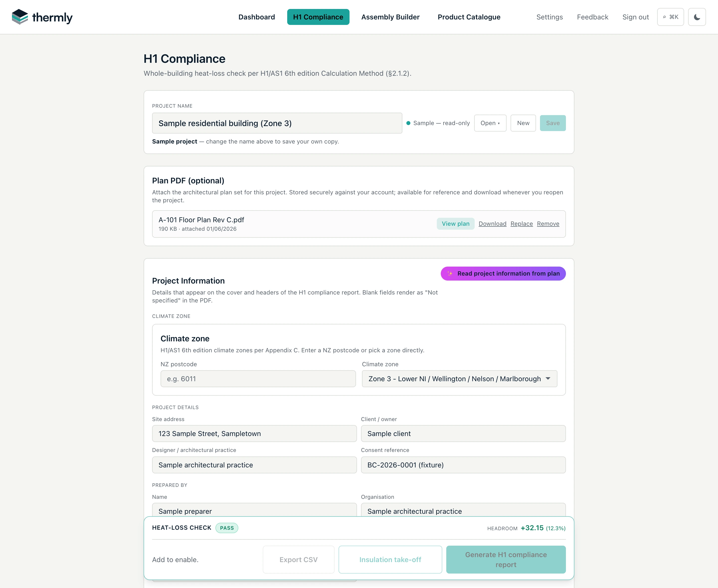Click the 'Plan PDF (optional)' heading
The height and width of the screenshot is (588, 718).
click(188, 181)
